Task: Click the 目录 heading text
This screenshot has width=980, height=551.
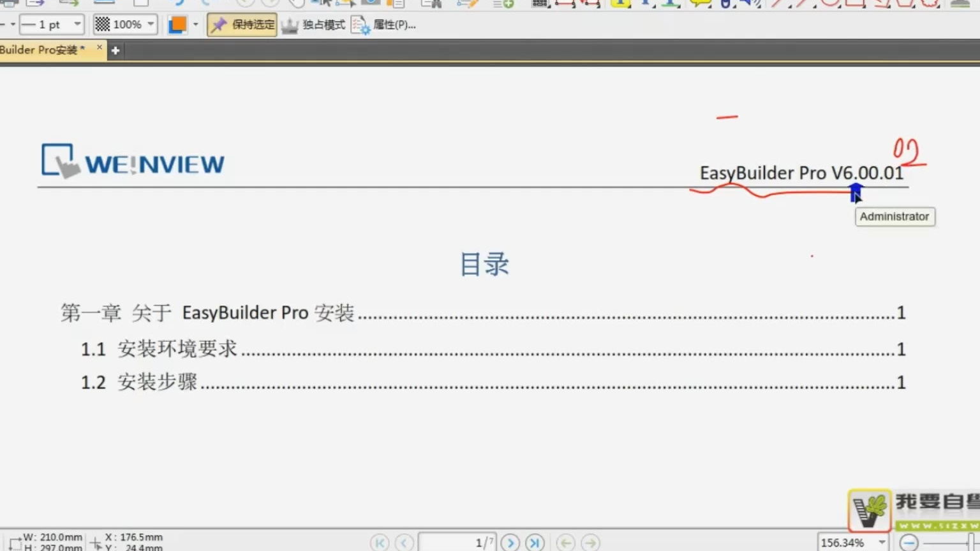Action: click(x=485, y=264)
